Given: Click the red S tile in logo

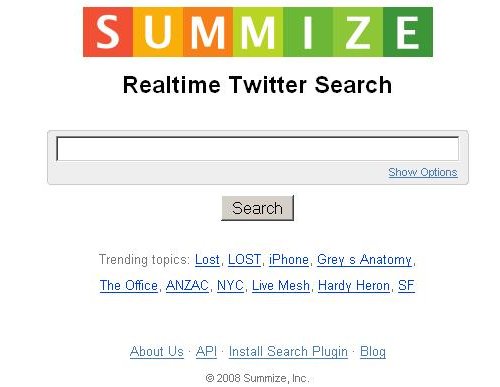Looking at the screenshot, I should tap(108, 32).
